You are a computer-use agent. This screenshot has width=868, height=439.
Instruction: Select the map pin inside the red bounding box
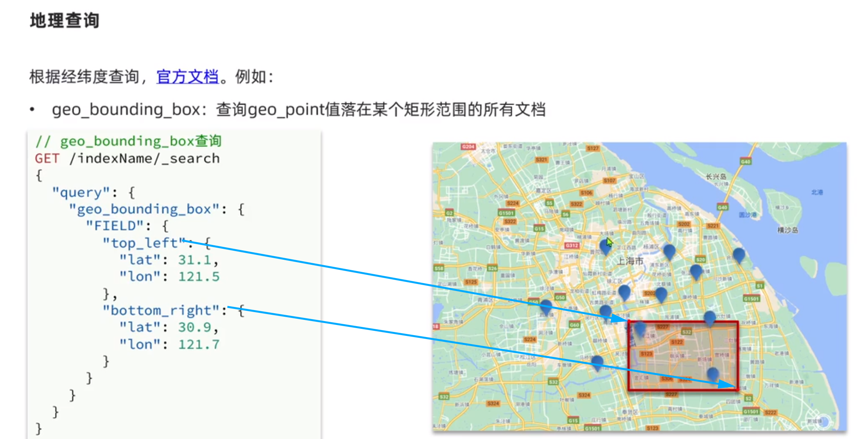712,375
